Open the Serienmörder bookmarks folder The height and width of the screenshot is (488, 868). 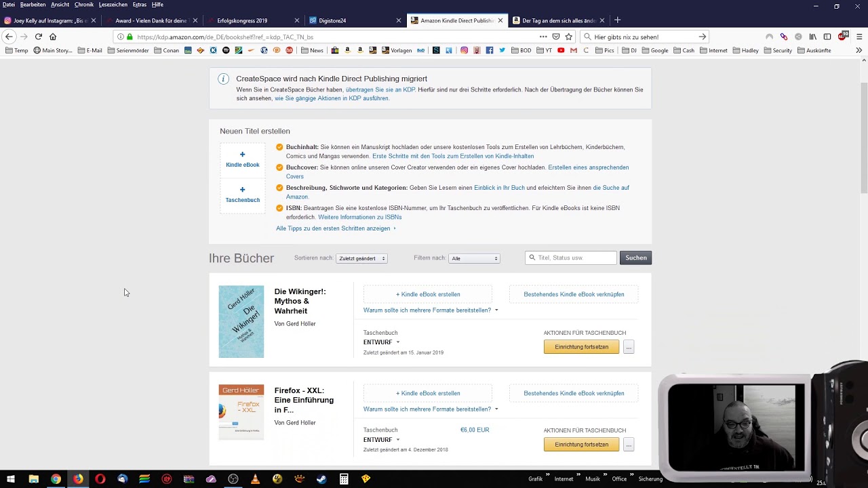(128, 50)
